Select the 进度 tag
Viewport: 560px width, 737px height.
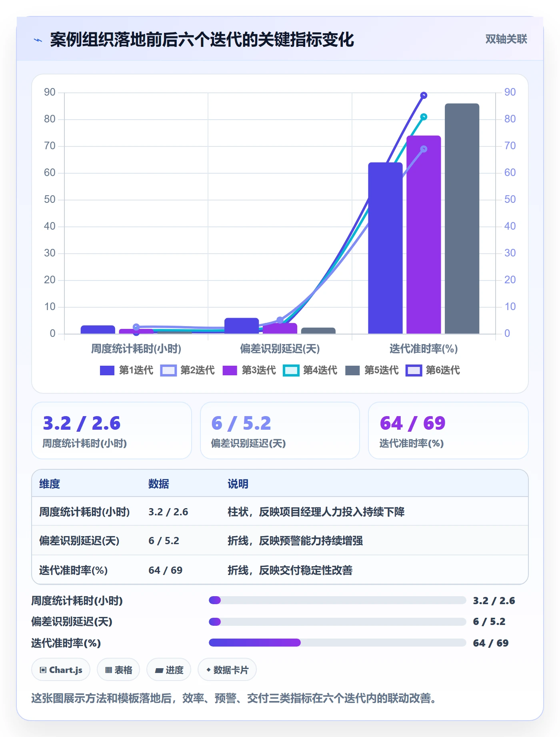pyautogui.click(x=169, y=670)
